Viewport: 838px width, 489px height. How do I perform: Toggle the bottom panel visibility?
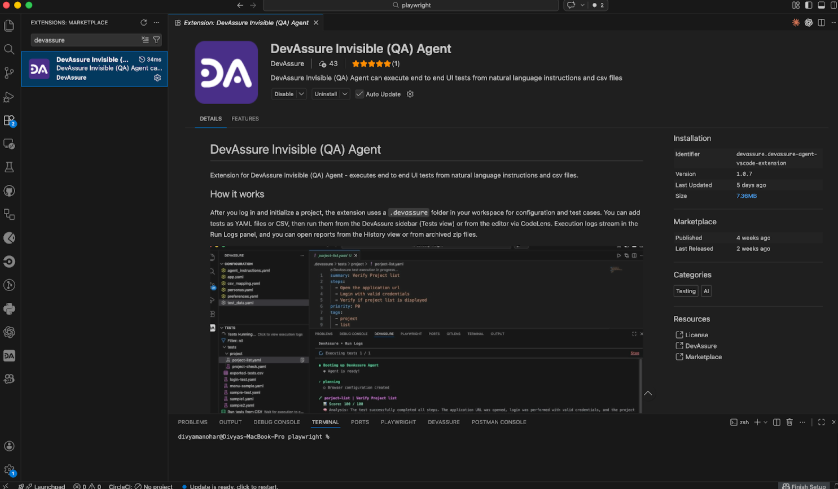pos(821,5)
